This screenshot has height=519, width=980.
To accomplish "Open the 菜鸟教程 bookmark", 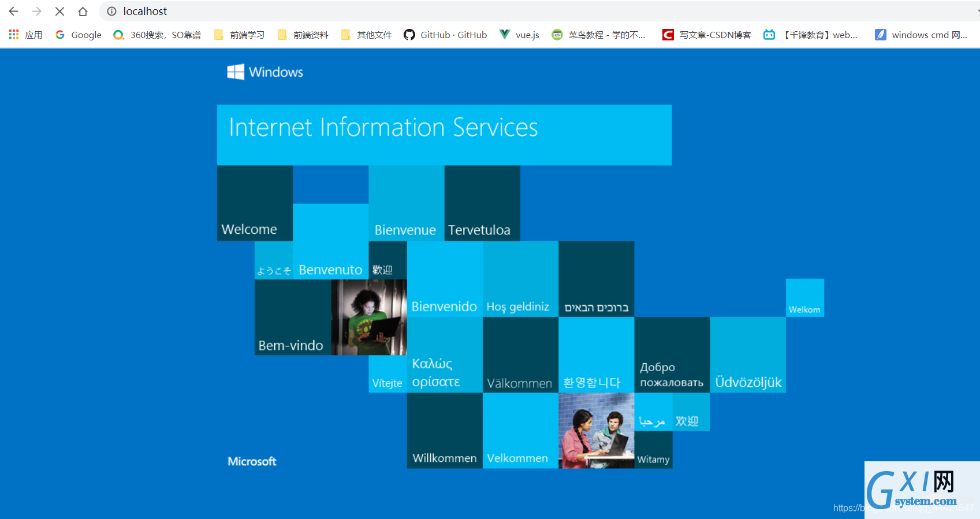I will (x=598, y=35).
